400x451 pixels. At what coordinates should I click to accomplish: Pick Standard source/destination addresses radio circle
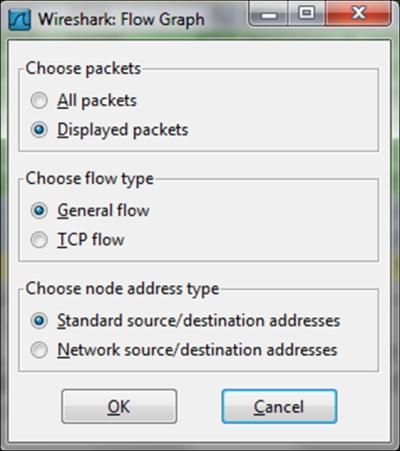pos(39,320)
